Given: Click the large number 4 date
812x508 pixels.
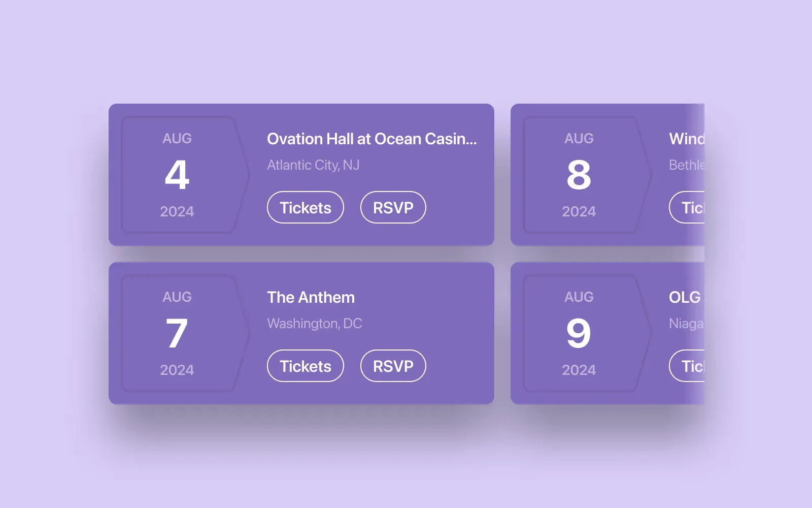Looking at the screenshot, I should pos(177,175).
